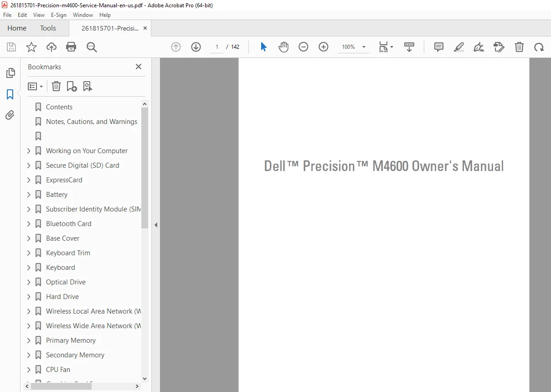This screenshot has height=392, width=551.
Task: Open the Find text search tool
Action: (92, 47)
